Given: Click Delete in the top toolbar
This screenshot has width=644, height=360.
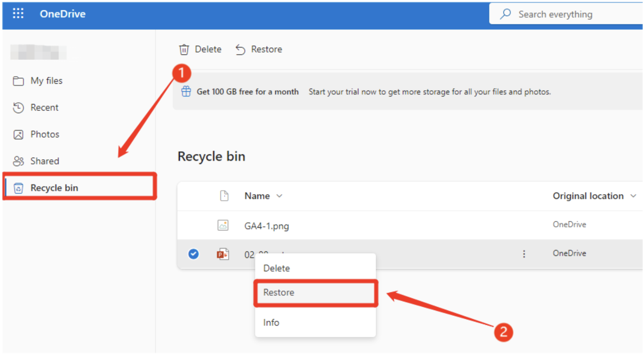Looking at the screenshot, I should 200,49.
